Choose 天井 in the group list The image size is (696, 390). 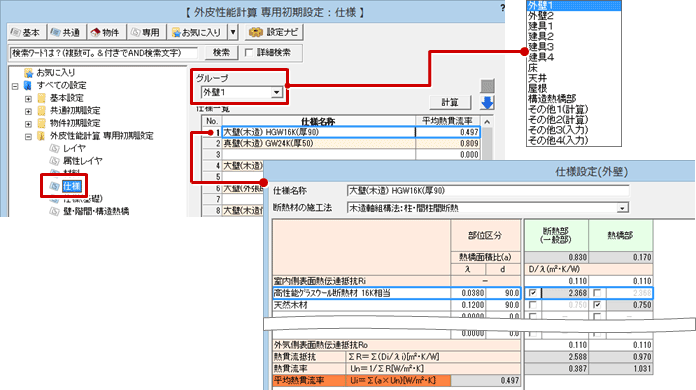click(537, 78)
